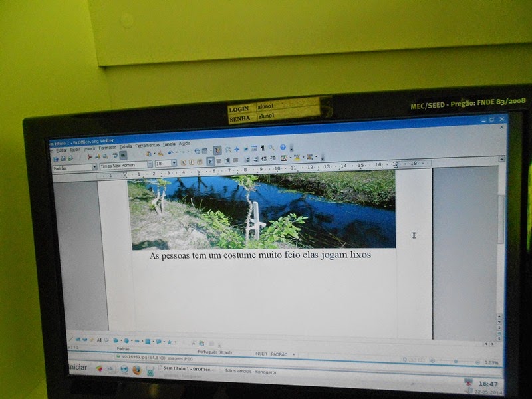532x399 pixels.
Task: Expand the font name dropdown arrow
Action: pos(150,164)
